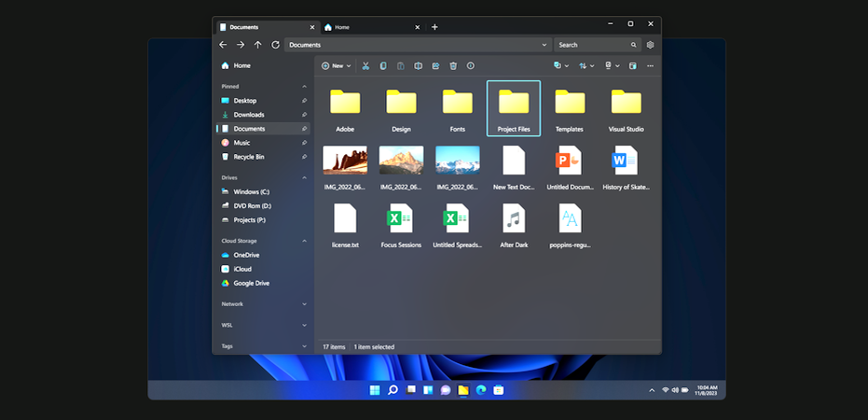Collapse the Drives section
Viewport: 868px width, 420px height.
304,178
